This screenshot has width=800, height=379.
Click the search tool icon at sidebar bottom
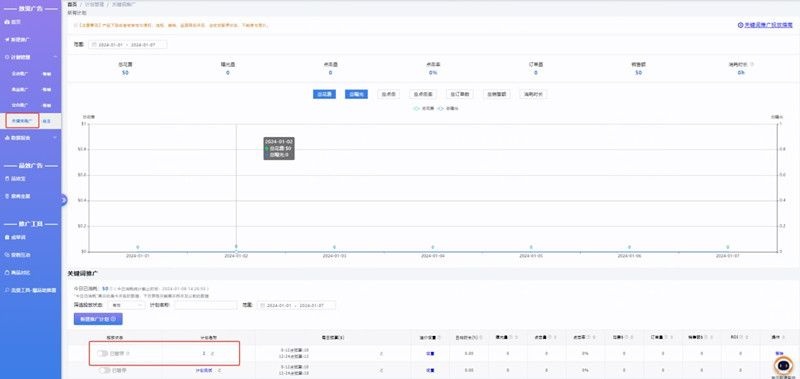[x=7, y=290]
